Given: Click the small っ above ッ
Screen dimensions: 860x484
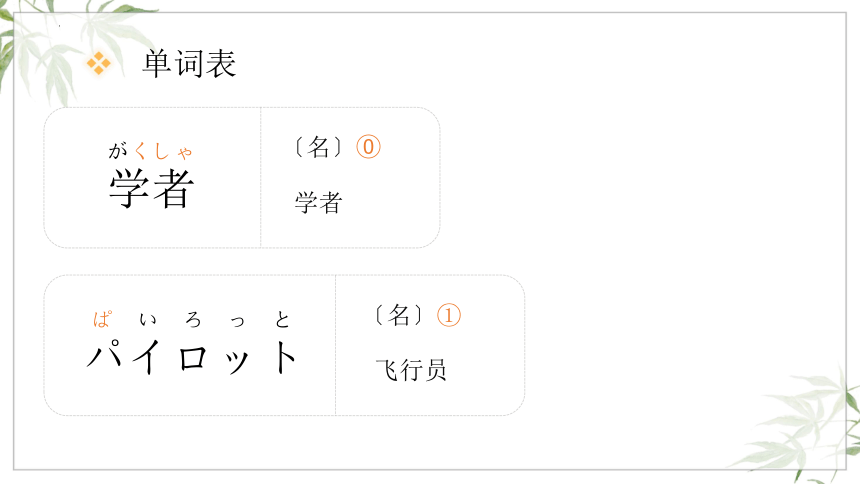Looking at the screenshot, I should [x=237, y=320].
